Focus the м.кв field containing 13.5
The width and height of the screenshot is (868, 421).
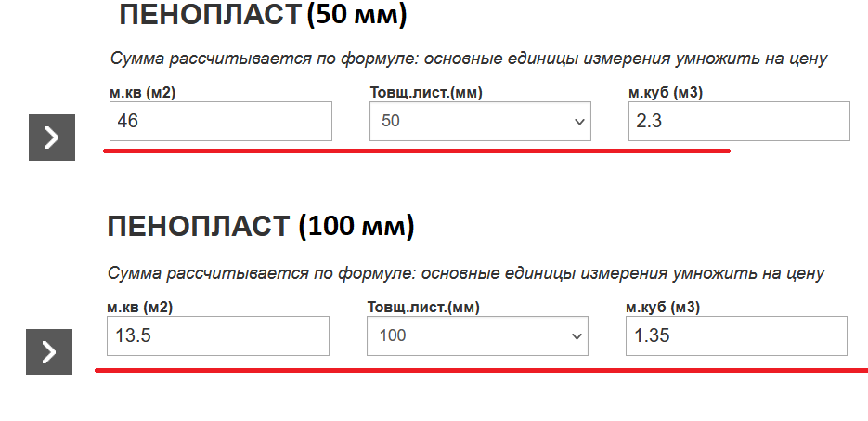218,336
